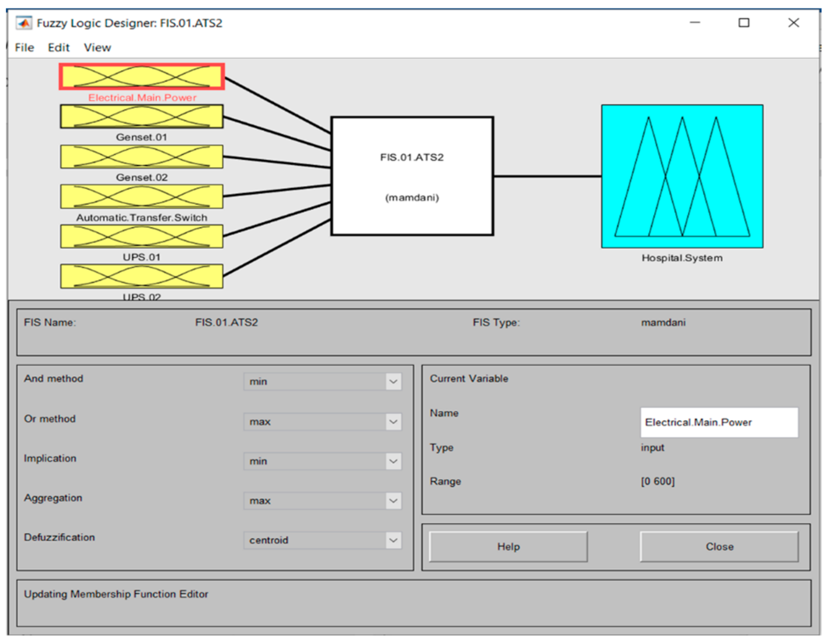Open the View menu
The image size is (828, 644).
pyautogui.click(x=97, y=48)
